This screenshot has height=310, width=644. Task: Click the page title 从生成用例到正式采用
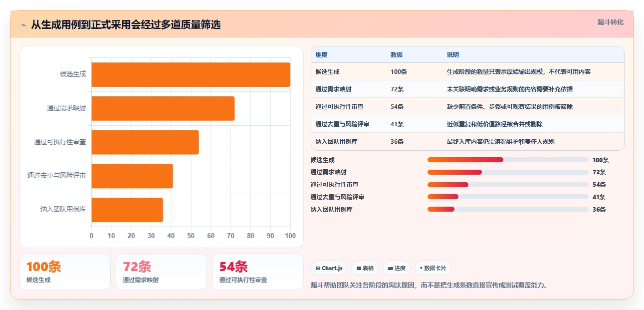[126, 25]
